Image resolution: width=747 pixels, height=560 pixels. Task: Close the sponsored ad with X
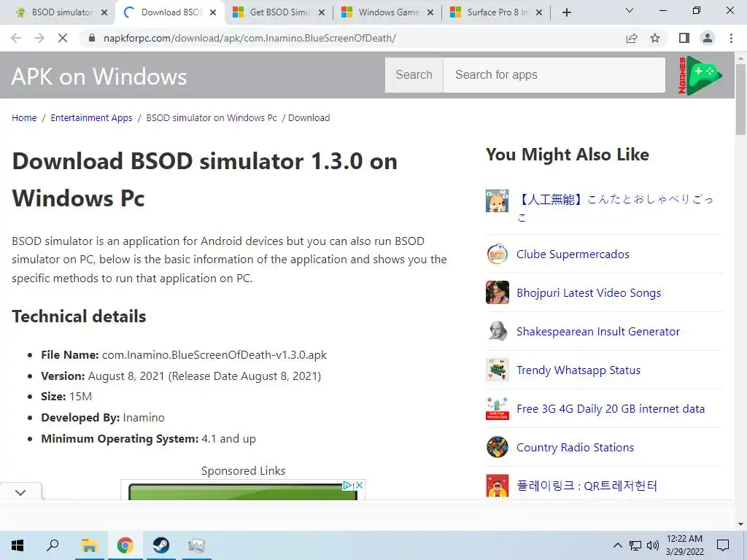(x=360, y=485)
